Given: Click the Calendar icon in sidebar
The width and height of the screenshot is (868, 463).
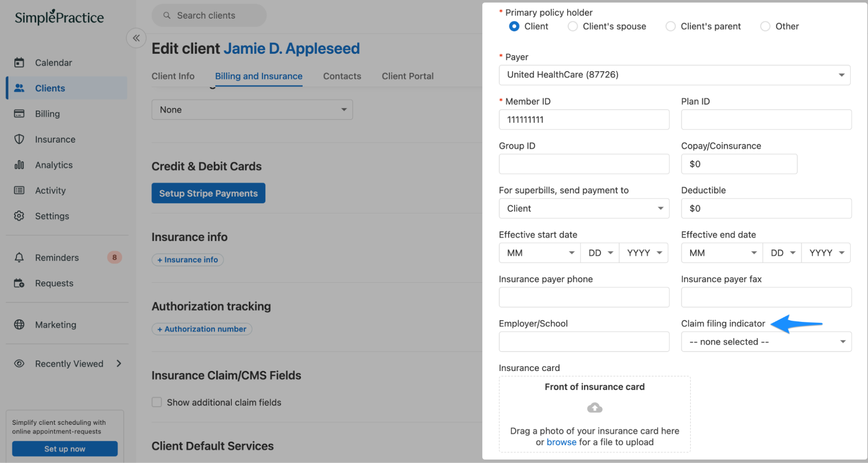Looking at the screenshot, I should 19,62.
